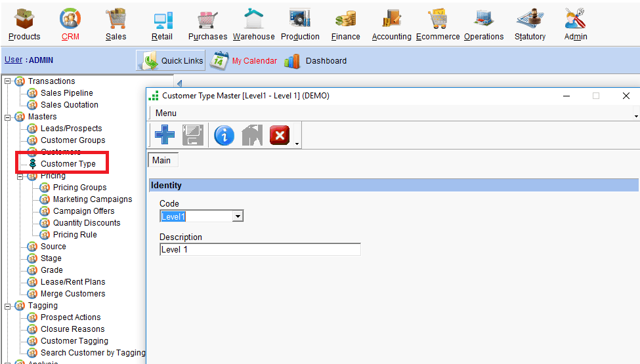This screenshot has height=364, width=640.
Task: Select Sales Quotation in the tree
Action: tap(69, 105)
